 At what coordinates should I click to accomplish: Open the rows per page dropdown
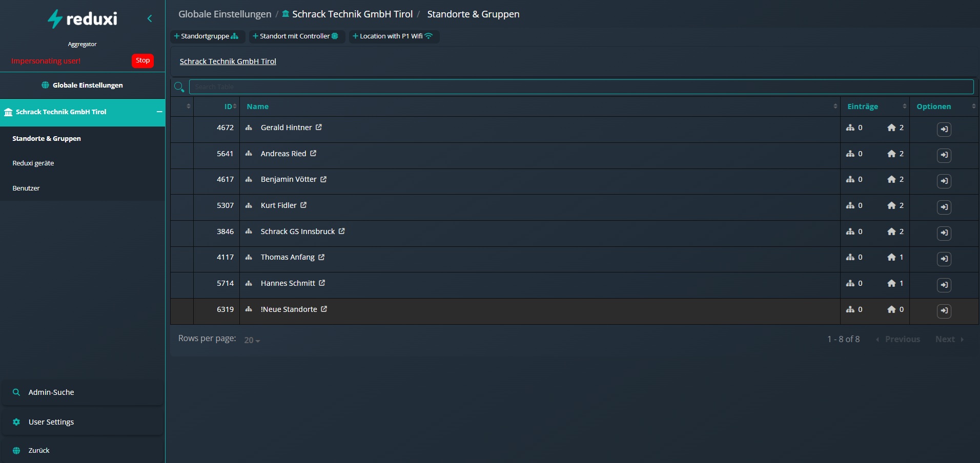[252, 340]
